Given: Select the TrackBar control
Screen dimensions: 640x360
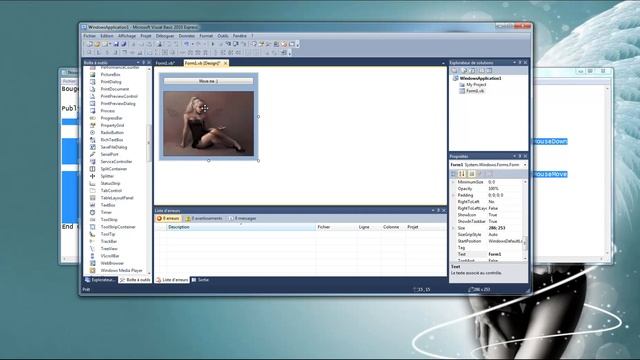Looking at the screenshot, I should [109, 242].
